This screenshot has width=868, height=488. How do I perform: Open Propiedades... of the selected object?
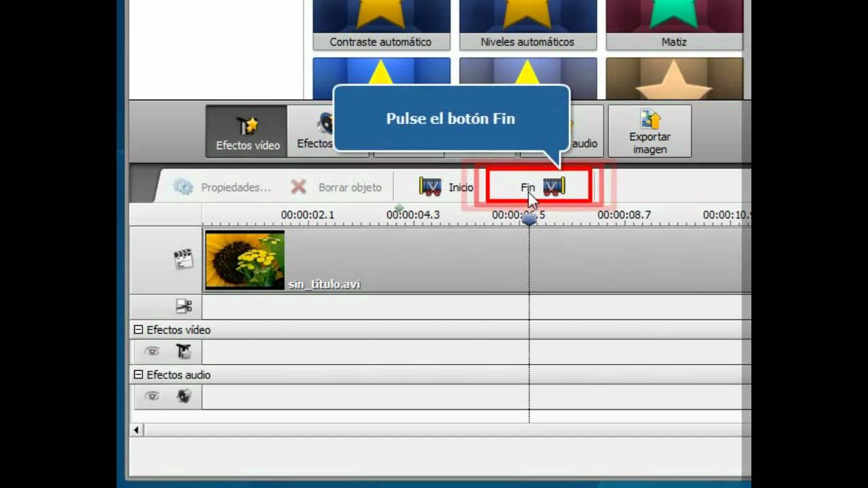coord(222,187)
